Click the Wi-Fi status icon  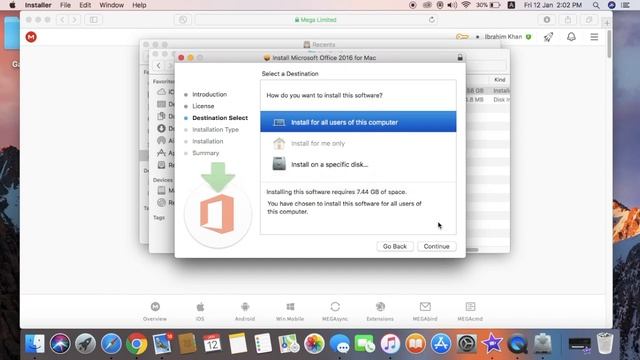pos(466,5)
